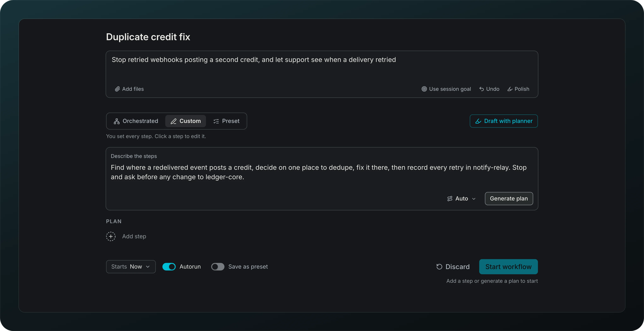Click the Orchestrated hierarchy icon
The image size is (644, 331).
pos(116,121)
